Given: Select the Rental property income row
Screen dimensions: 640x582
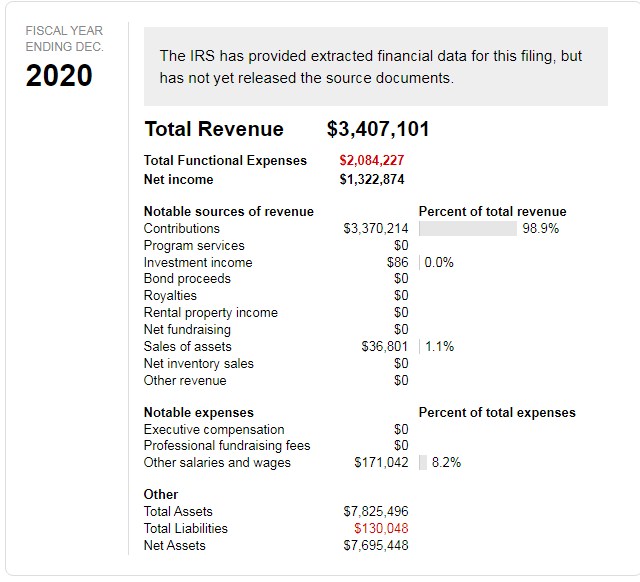Looking at the screenshot, I should pos(211,313).
